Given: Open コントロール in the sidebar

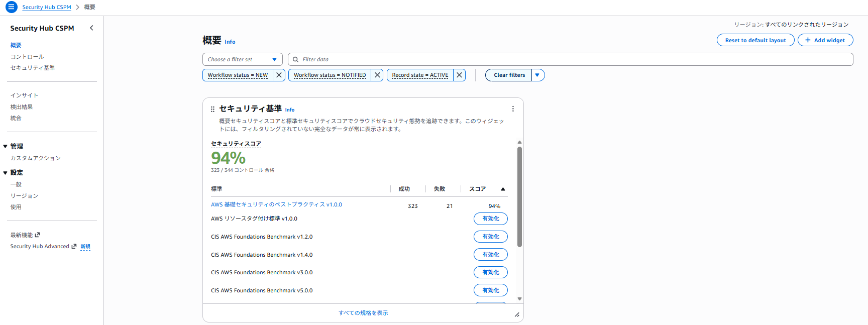Looking at the screenshot, I should click(x=27, y=57).
